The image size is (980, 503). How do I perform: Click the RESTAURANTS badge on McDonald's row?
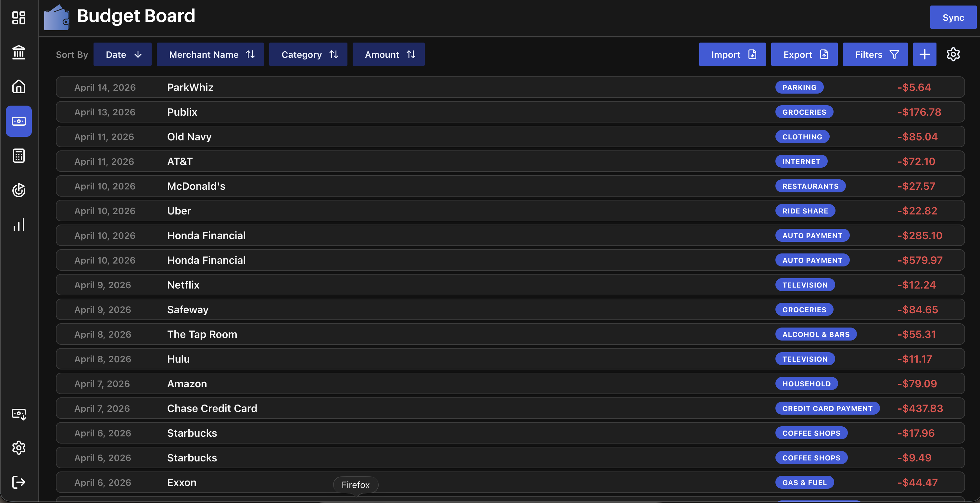point(810,186)
